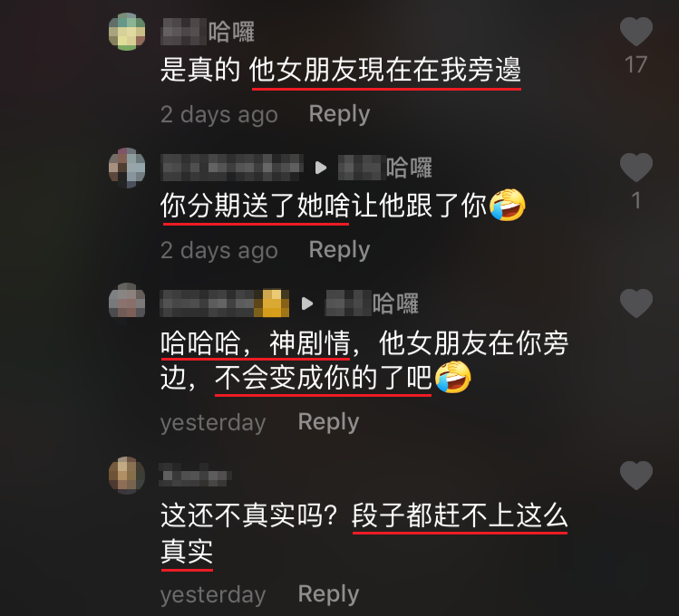Open the second commenter's profile picture

pyautogui.click(x=127, y=168)
